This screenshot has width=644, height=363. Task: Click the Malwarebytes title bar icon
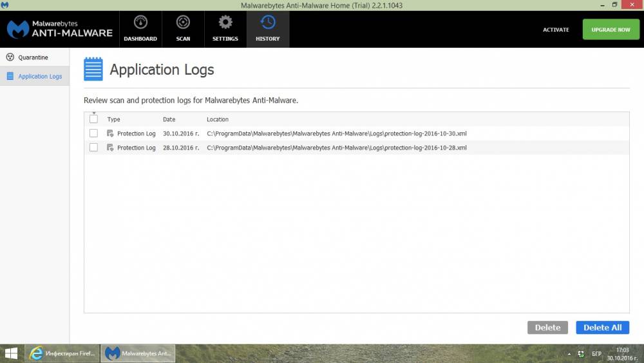tap(5, 5)
